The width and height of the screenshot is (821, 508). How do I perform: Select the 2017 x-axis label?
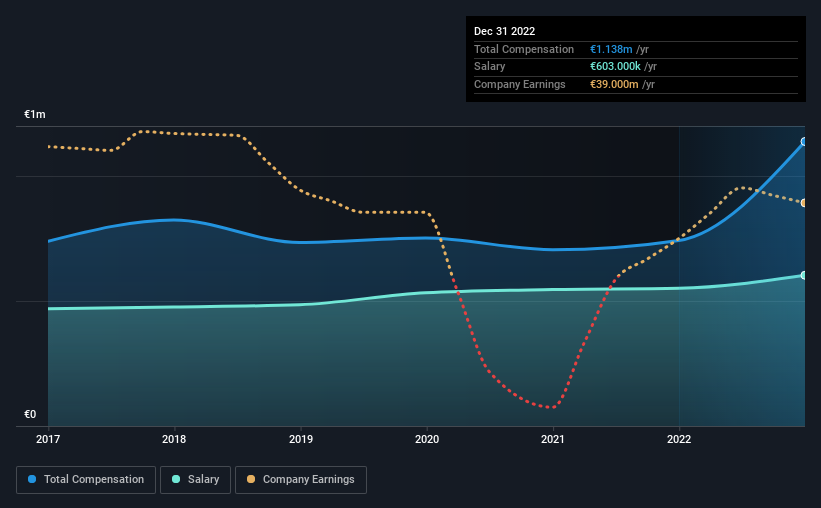(x=48, y=439)
